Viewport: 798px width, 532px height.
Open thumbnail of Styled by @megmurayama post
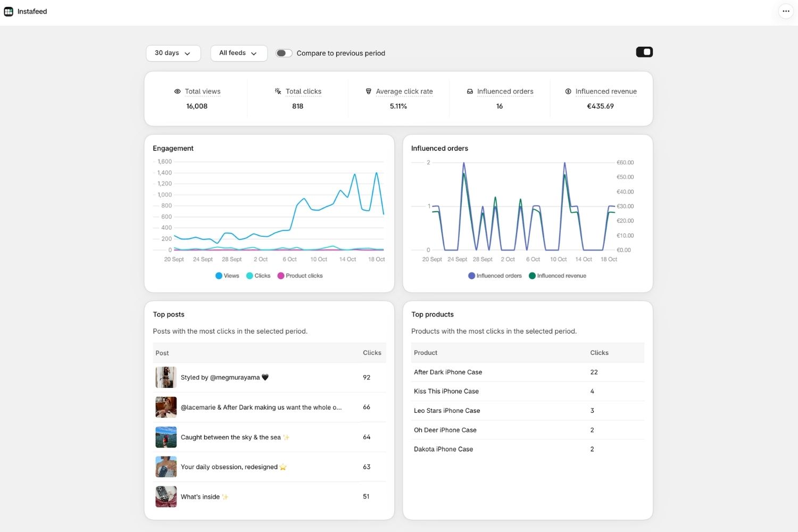166,377
